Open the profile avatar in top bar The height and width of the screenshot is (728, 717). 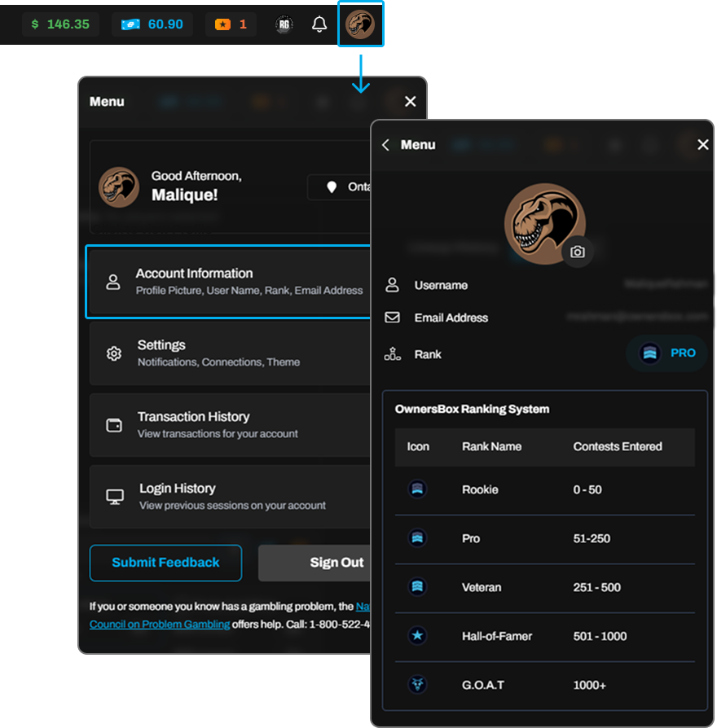coord(360,24)
